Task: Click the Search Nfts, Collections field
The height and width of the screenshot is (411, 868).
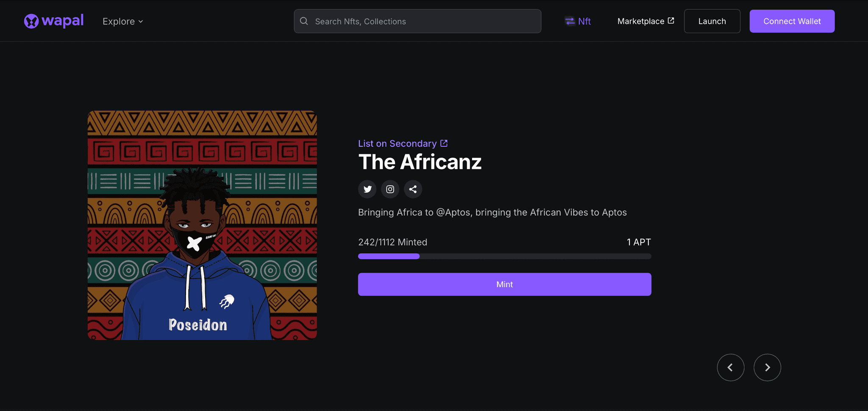Action: point(424,21)
